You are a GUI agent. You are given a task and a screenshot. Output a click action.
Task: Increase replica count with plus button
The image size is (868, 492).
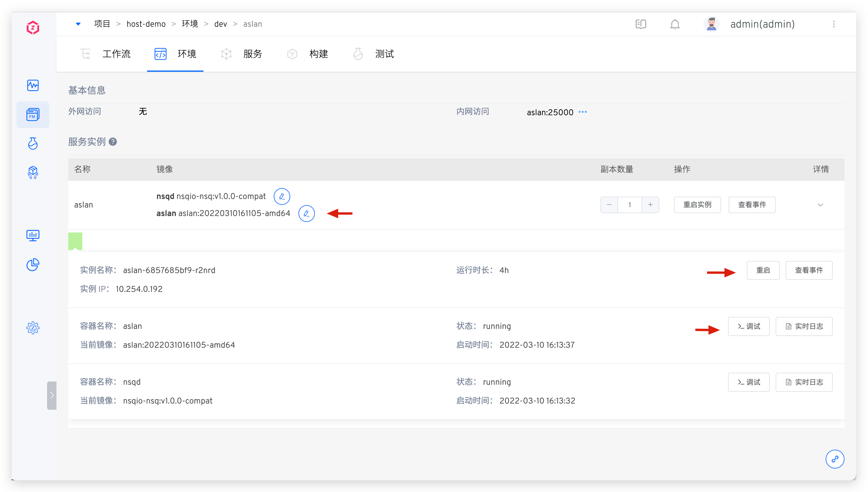coord(650,205)
